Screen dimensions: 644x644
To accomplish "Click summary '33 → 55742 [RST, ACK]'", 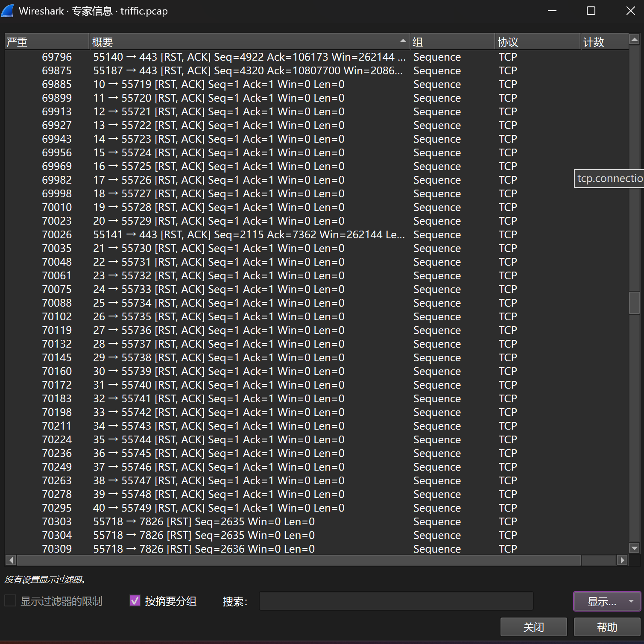I will click(219, 412).
